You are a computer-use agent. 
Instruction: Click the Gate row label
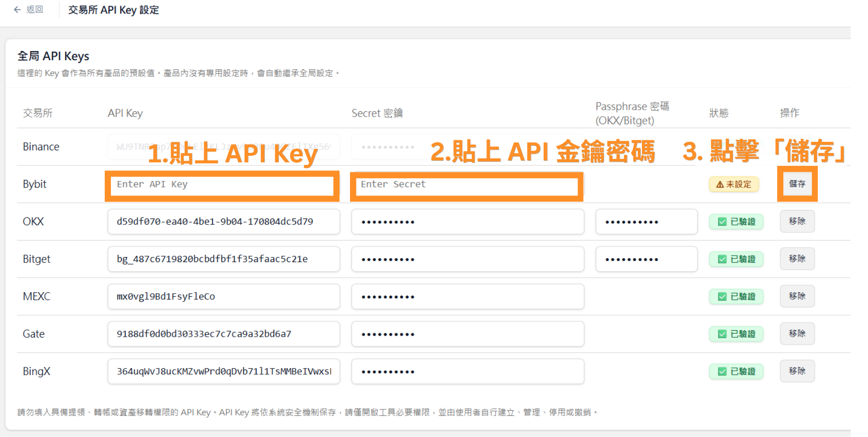click(x=34, y=334)
